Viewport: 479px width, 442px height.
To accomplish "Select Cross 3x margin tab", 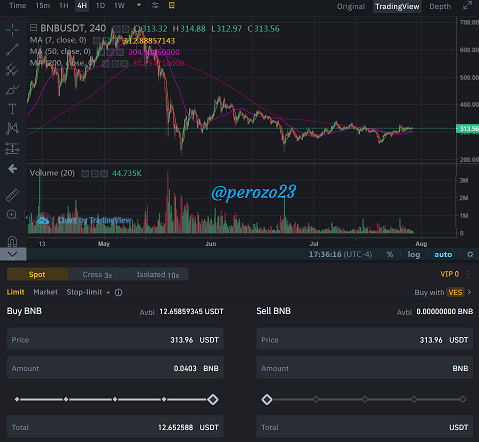I will pos(97,274).
